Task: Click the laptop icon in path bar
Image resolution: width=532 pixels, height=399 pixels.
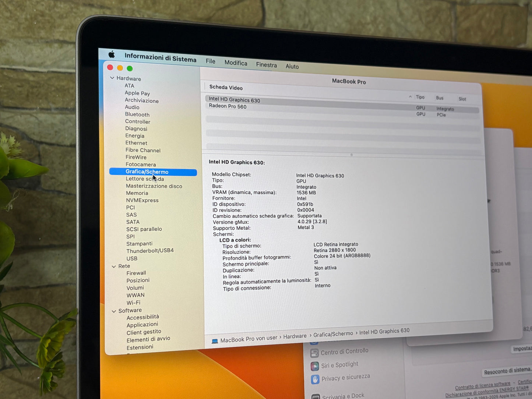Action: (215, 341)
